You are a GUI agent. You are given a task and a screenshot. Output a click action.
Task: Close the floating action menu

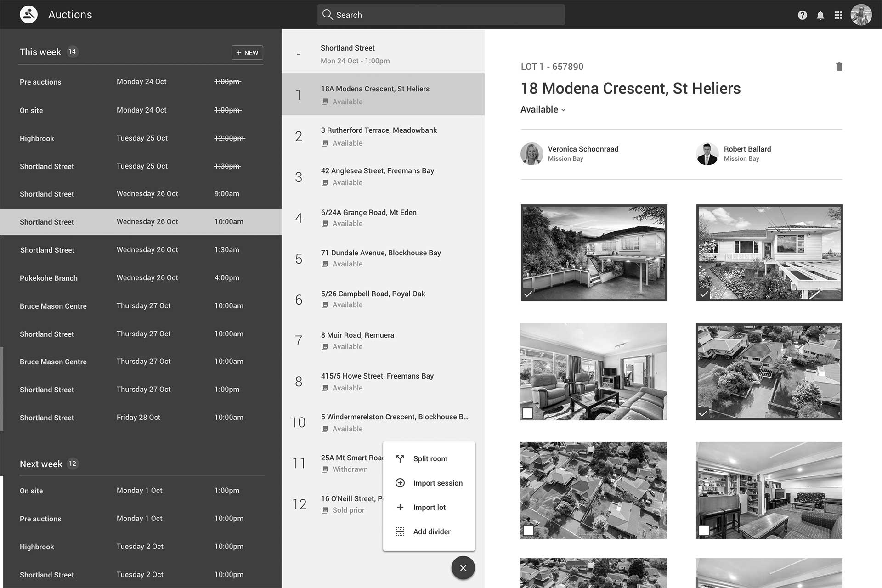click(x=463, y=568)
